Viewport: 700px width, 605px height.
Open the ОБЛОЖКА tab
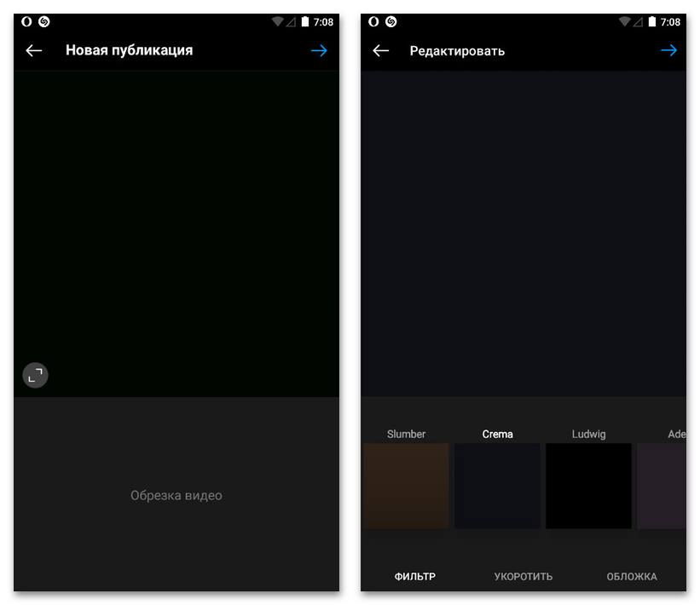tap(632, 577)
